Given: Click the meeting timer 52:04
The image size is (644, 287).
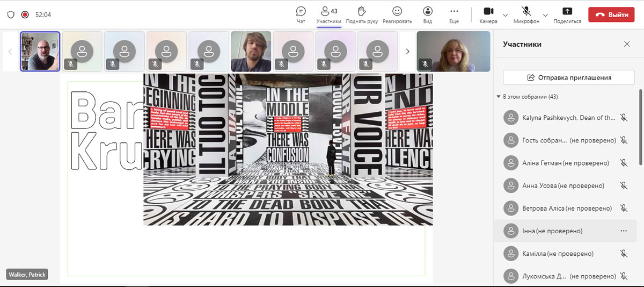Looking at the screenshot, I should coord(43,15).
